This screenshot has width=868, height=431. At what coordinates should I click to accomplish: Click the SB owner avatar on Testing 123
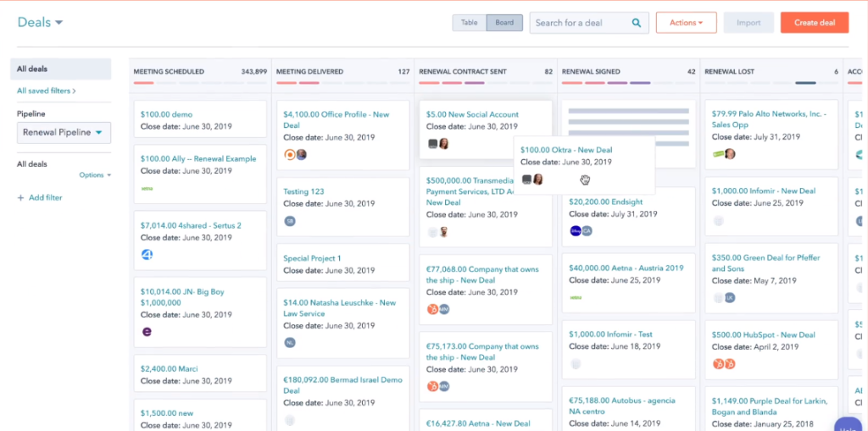(290, 221)
